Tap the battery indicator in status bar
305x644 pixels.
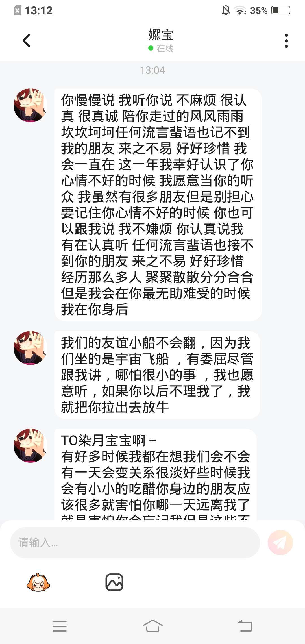[281, 10]
